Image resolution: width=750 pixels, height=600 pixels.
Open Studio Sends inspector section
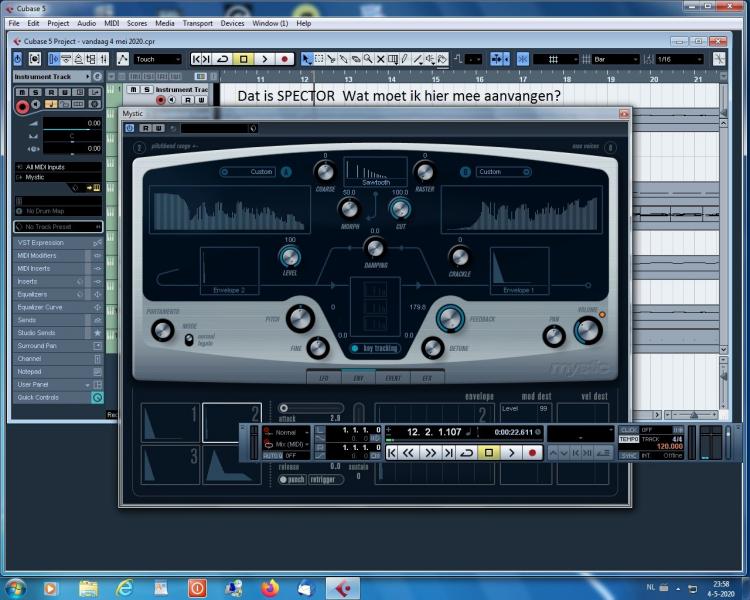[58, 333]
